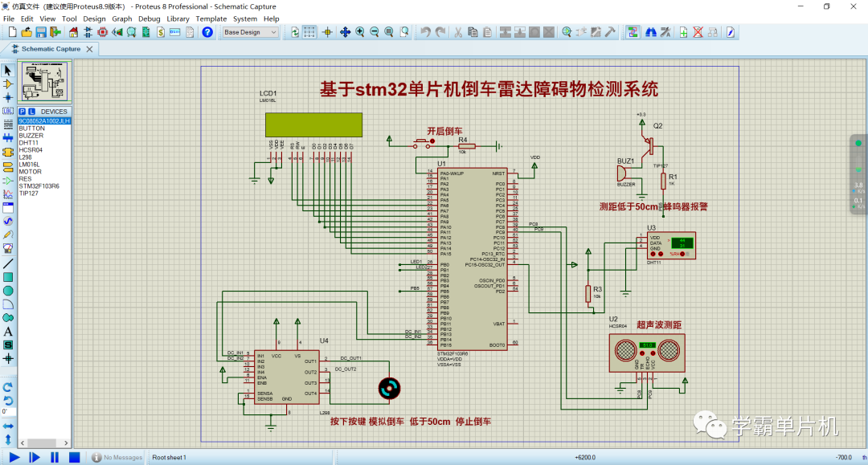Switch to the Schematic Capture tab
This screenshot has width=868, height=465.
click(51, 49)
